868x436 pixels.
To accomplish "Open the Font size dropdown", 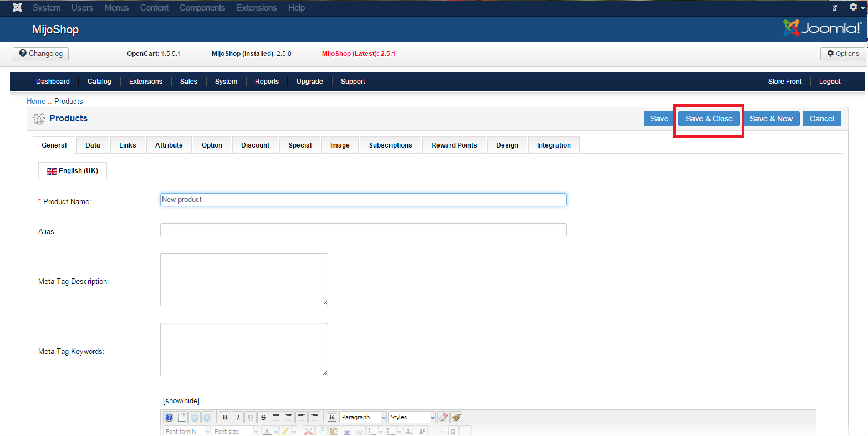I will pos(236,431).
